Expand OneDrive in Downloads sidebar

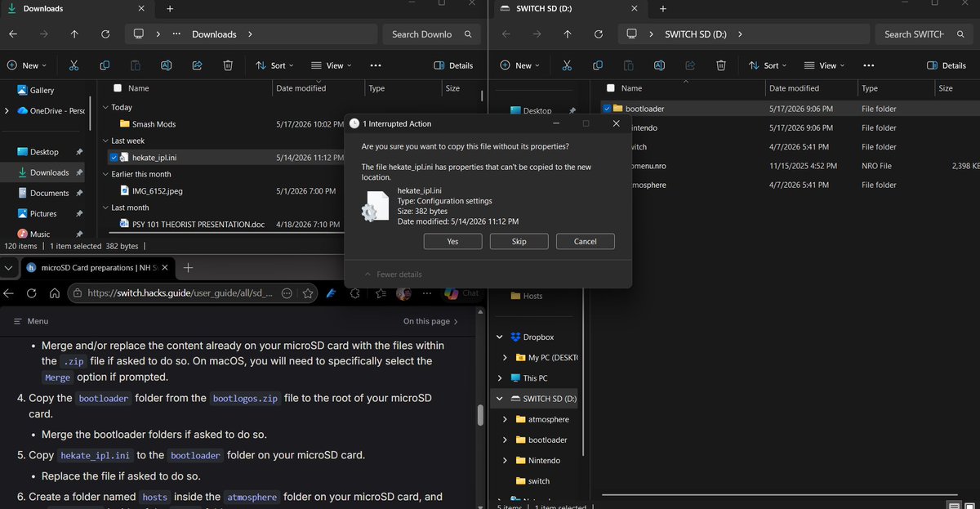coord(7,110)
